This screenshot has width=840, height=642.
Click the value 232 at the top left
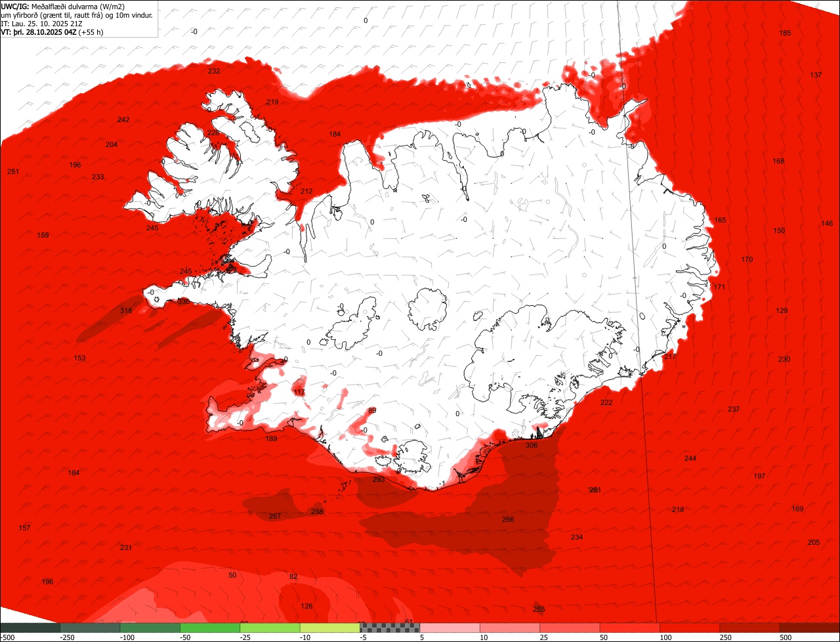pos(214,71)
